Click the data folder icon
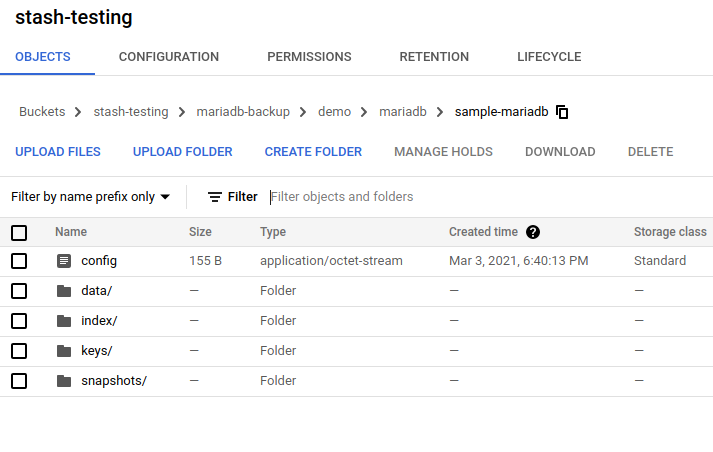The width and height of the screenshot is (713, 452). point(64,291)
